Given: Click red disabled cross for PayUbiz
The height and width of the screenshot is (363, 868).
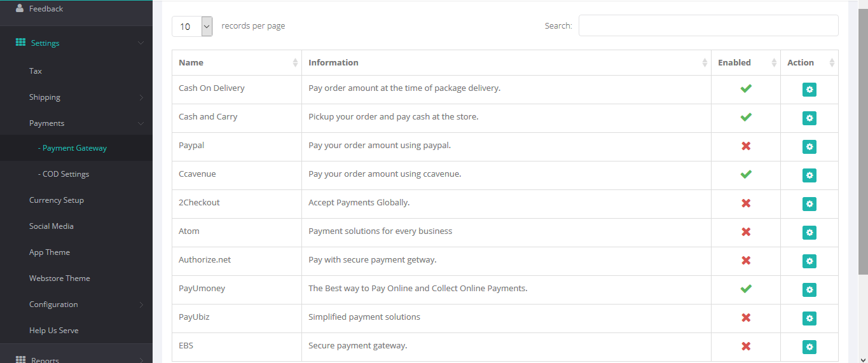Looking at the screenshot, I should click(746, 317).
